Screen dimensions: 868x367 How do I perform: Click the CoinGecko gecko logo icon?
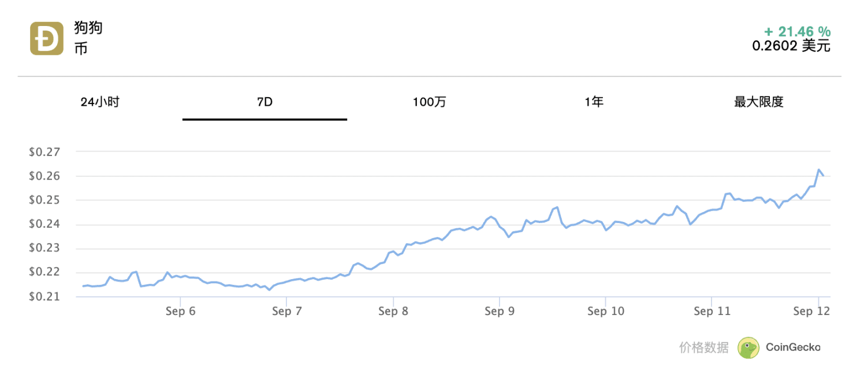click(x=749, y=347)
